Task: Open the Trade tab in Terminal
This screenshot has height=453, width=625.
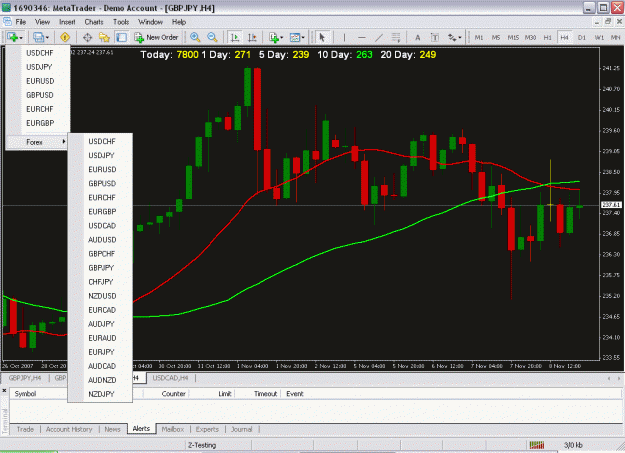Action: point(25,429)
